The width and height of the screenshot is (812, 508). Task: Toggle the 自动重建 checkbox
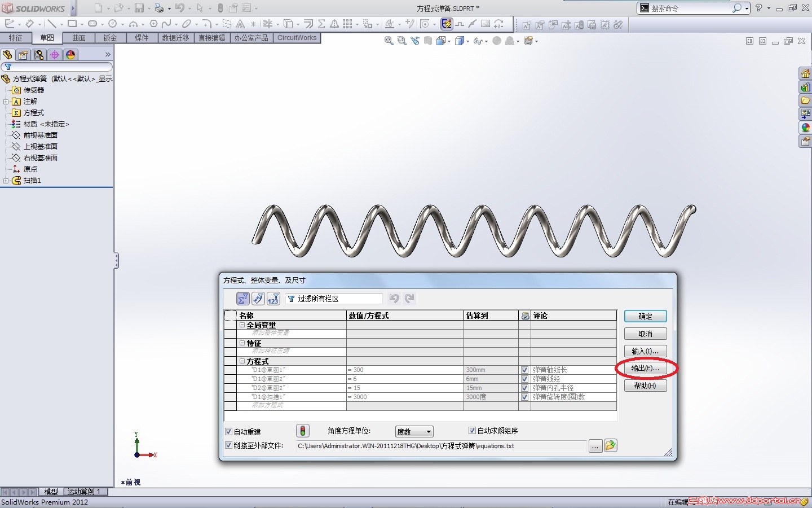coord(229,432)
